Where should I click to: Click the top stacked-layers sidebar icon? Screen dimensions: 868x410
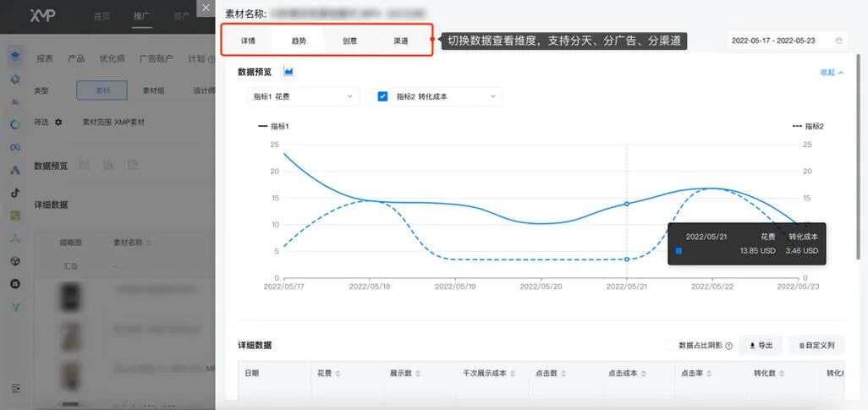click(x=15, y=56)
